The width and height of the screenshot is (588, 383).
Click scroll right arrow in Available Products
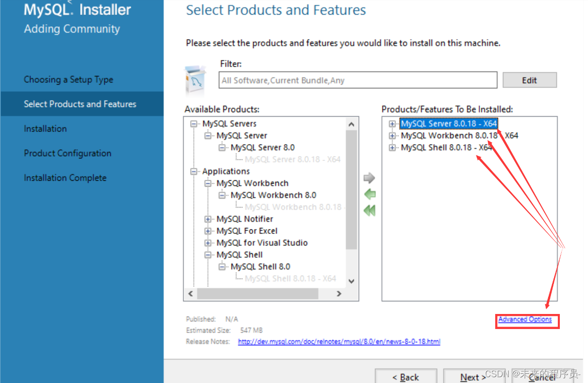point(339,294)
